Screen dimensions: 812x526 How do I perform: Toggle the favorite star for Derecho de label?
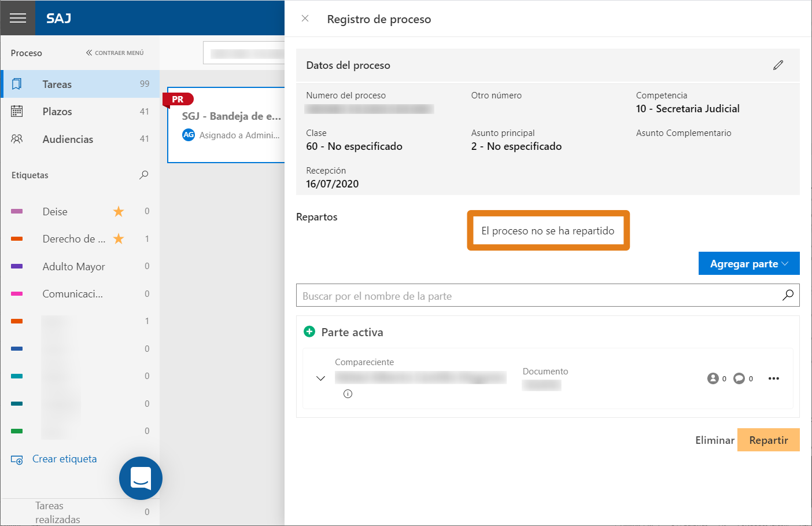tap(119, 238)
